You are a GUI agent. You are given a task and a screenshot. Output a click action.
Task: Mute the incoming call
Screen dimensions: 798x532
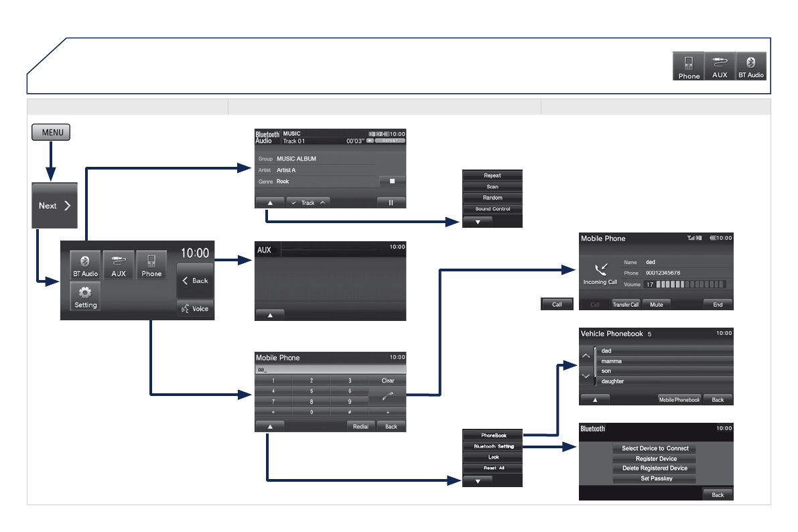click(656, 304)
